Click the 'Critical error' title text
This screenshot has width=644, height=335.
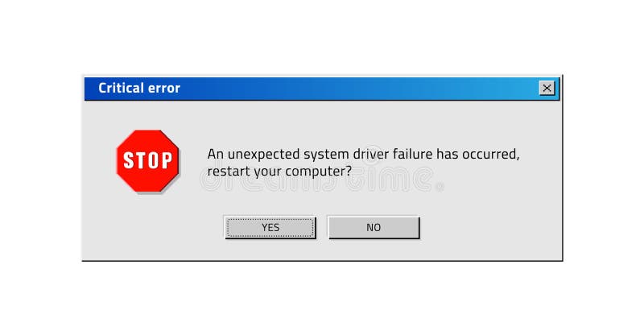139,88
